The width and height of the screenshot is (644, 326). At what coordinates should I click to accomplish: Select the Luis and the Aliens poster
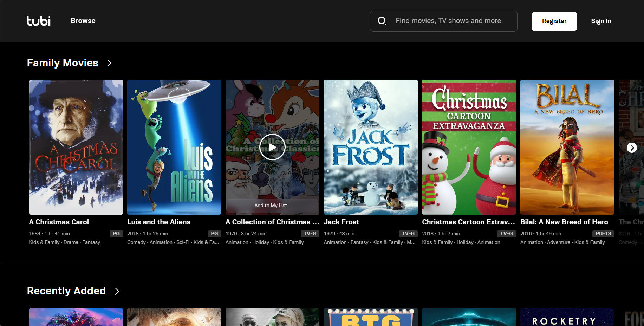click(x=174, y=147)
